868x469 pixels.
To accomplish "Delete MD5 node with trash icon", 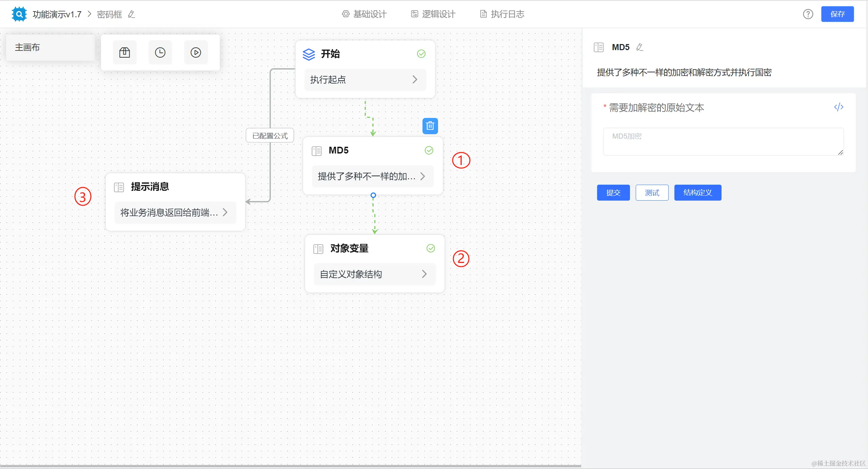I will 430,126.
